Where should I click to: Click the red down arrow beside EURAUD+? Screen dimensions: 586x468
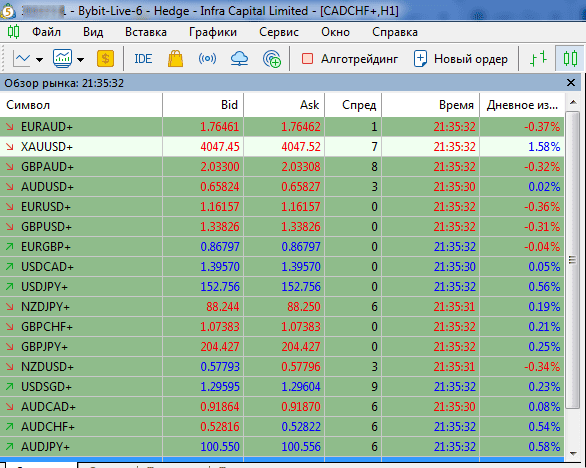pos(10,127)
